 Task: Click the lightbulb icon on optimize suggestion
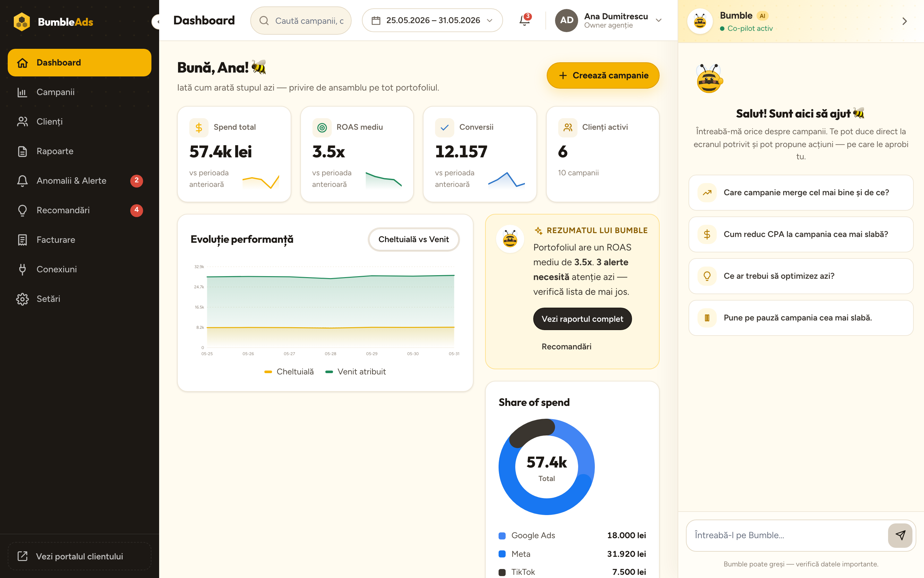pyautogui.click(x=707, y=276)
